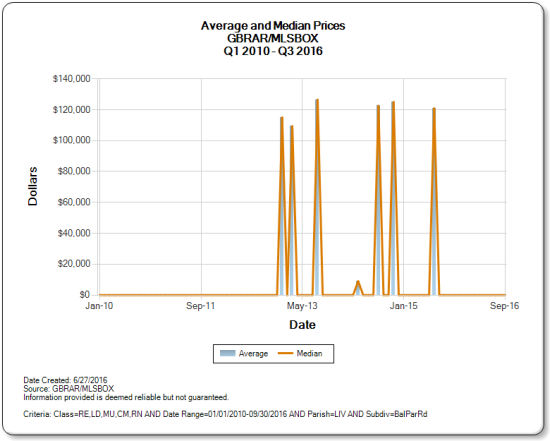Click the small spike near $9,000
This screenshot has width=550, height=441.
(358, 288)
